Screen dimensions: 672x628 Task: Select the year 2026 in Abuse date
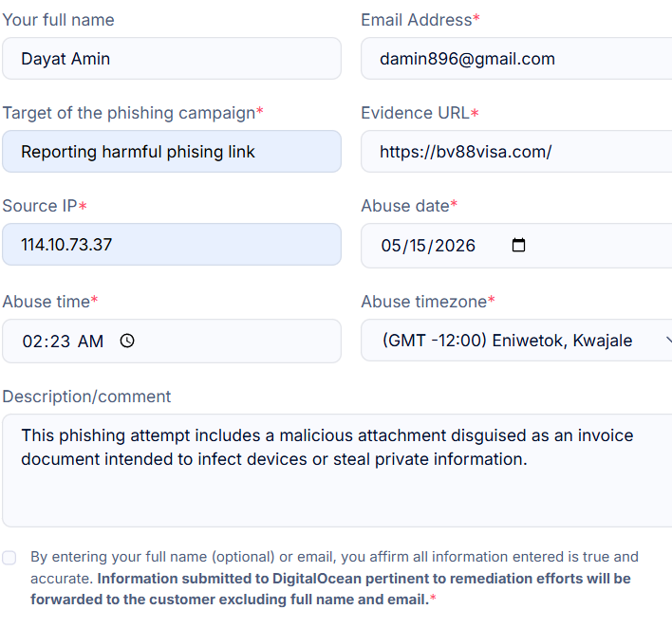pos(455,246)
